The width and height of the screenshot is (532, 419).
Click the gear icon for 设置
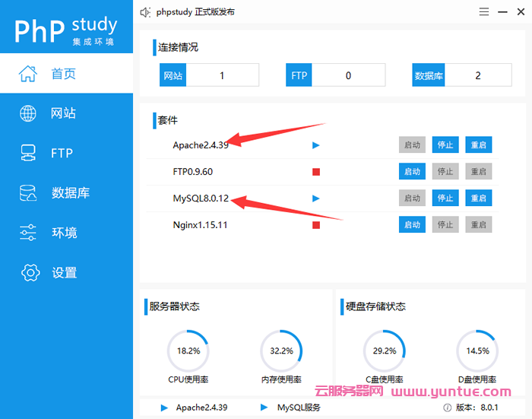[30, 272]
